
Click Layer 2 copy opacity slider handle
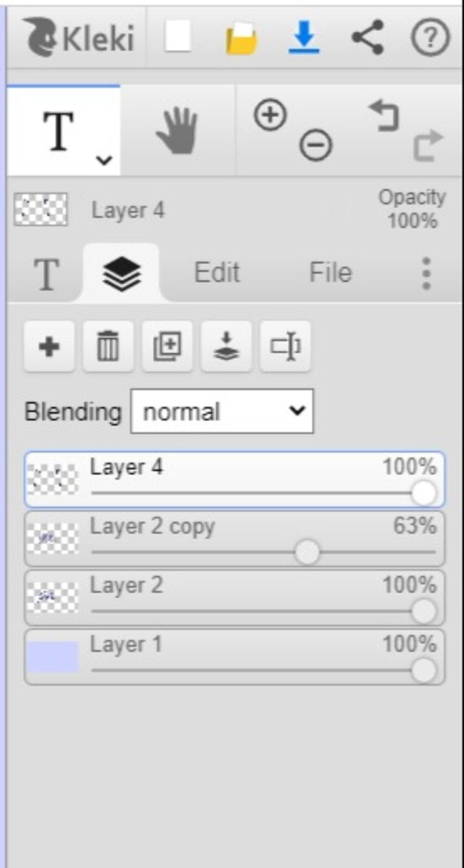[307, 552]
